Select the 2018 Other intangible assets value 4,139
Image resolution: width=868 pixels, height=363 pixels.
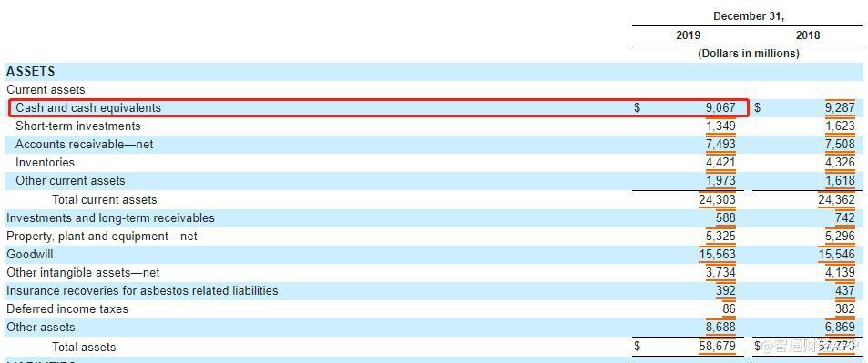click(840, 273)
